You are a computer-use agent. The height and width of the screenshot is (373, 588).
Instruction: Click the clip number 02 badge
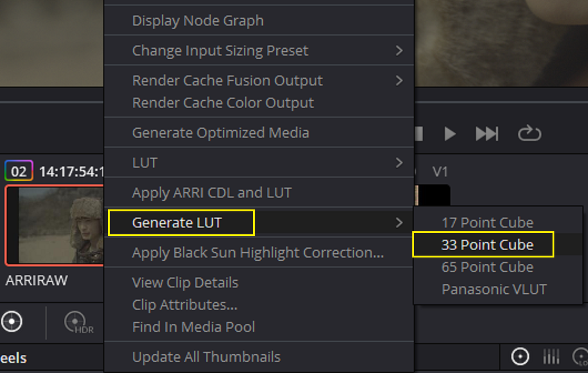tap(19, 171)
